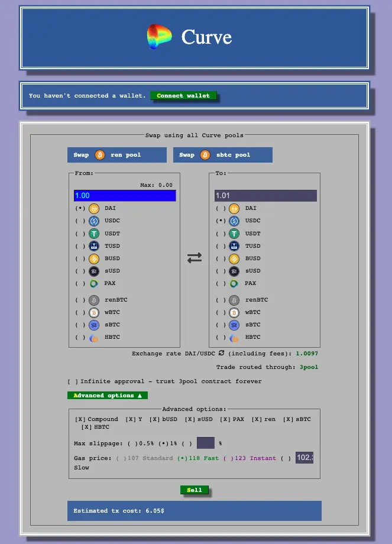Viewport: 392px width, 544px height.
Task: Select DAI radio in To list
Action: (x=221, y=209)
